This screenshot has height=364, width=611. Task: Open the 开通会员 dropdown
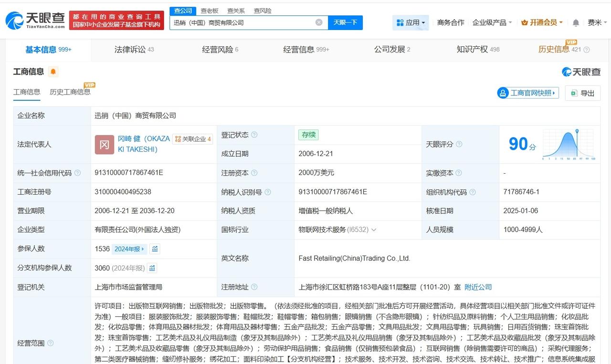pos(542,22)
